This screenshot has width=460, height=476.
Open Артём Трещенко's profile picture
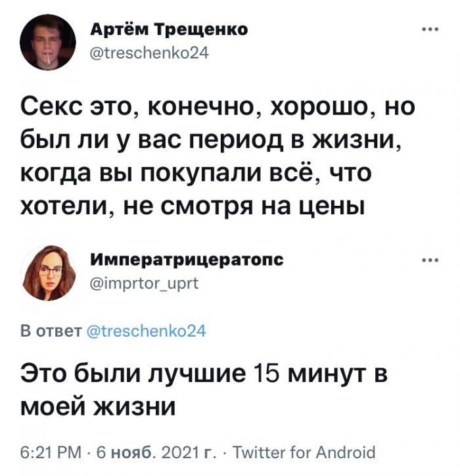coord(48,42)
